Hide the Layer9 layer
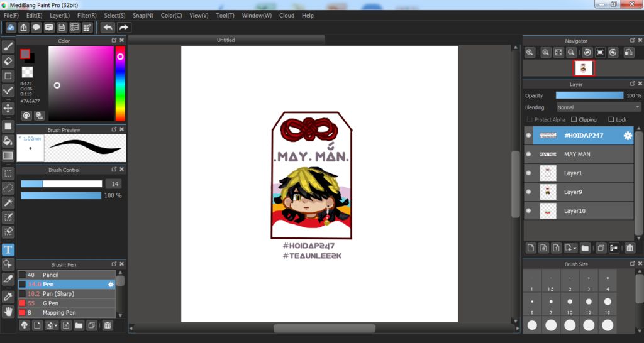This screenshot has height=343, width=644. click(528, 192)
